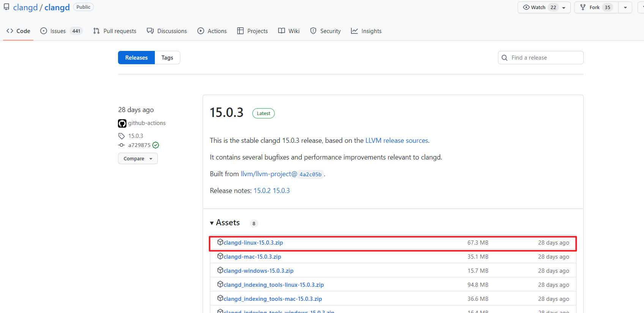Download clangd-linux-15.0.3.zip
Viewport: 644px width, 313px height.
click(253, 243)
